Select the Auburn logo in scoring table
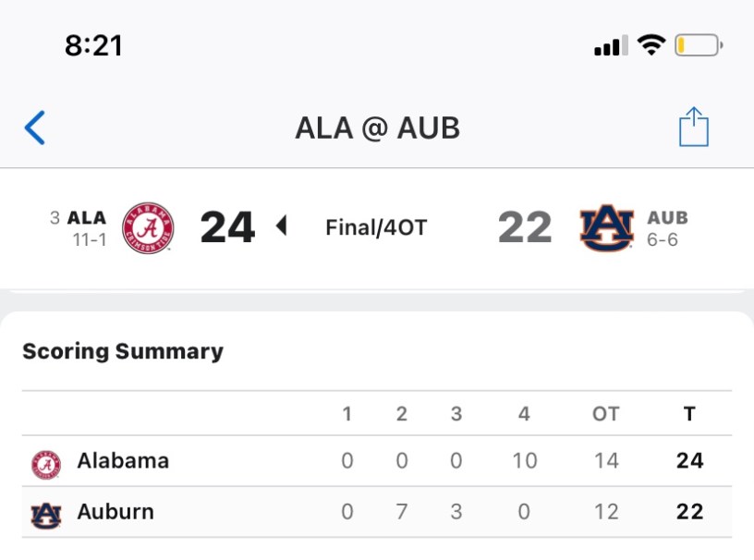The image size is (754, 560). click(x=46, y=513)
